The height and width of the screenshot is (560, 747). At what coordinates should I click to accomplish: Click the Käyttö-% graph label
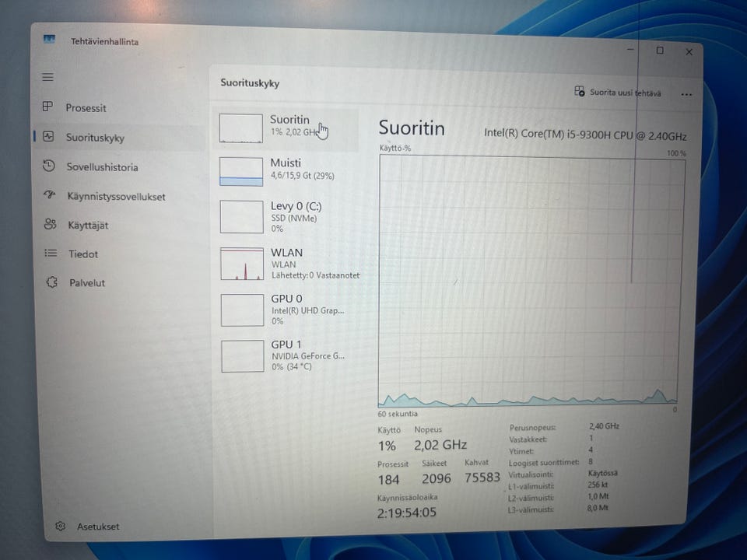(395, 148)
